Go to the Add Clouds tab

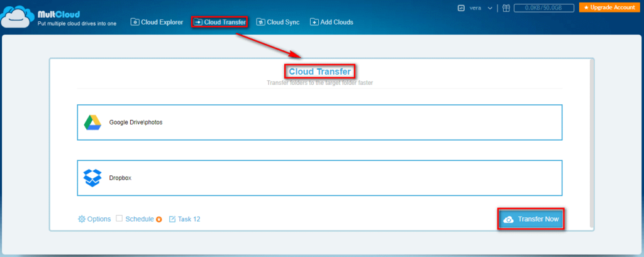(331, 22)
